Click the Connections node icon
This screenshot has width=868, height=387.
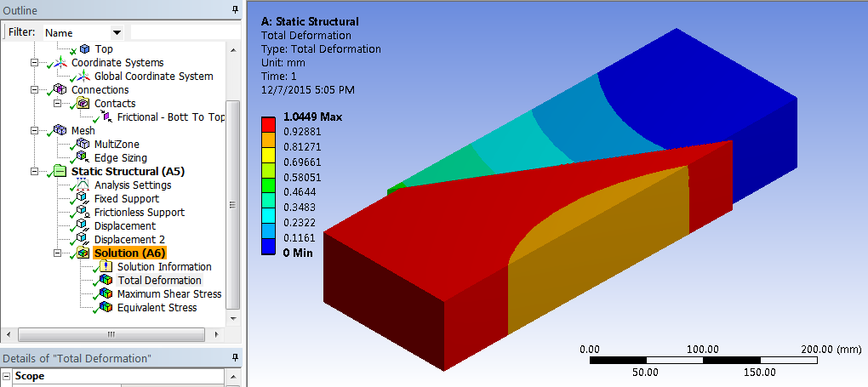(x=61, y=89)
